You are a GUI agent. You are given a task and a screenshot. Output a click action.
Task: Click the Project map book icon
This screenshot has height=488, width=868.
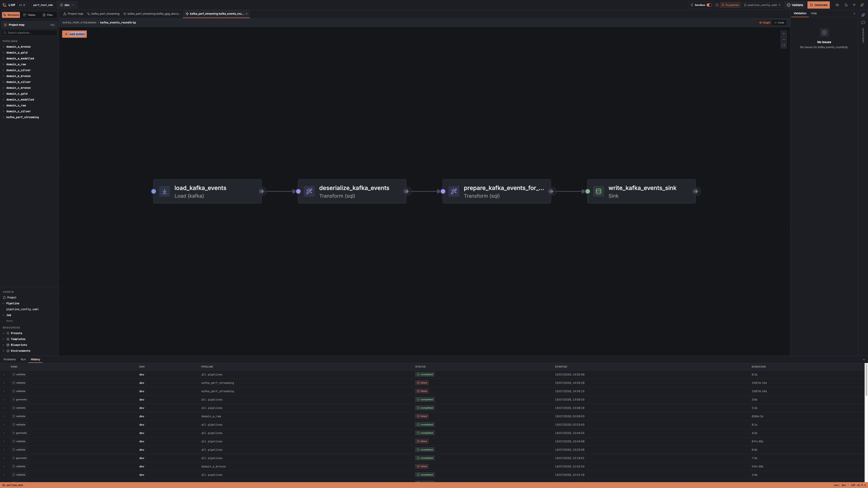pos(5,25)
